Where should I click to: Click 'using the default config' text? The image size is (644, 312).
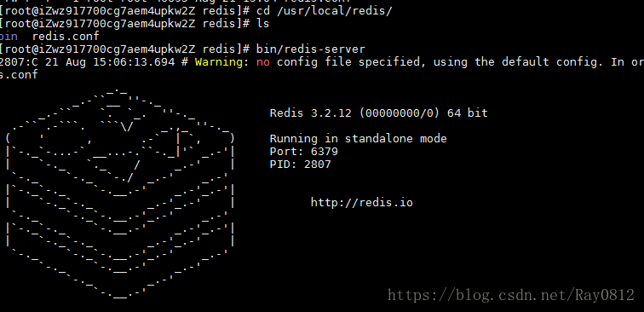[515, 62]
